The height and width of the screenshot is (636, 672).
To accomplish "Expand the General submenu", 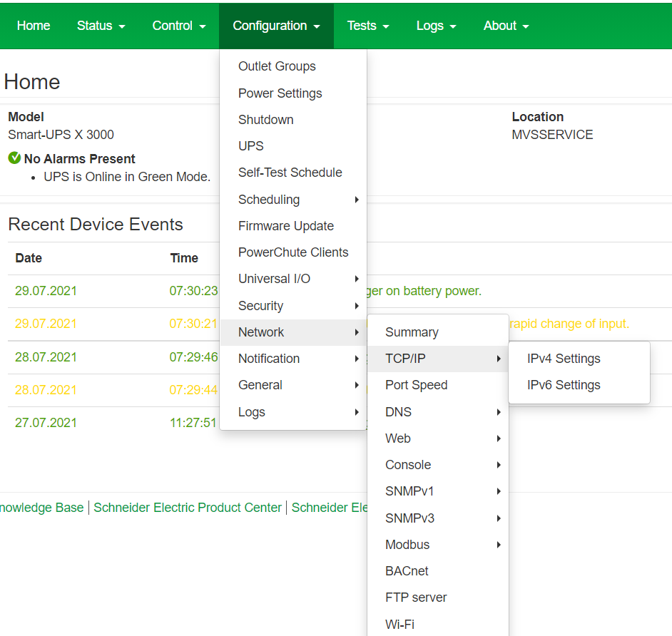I will point(293,385).
